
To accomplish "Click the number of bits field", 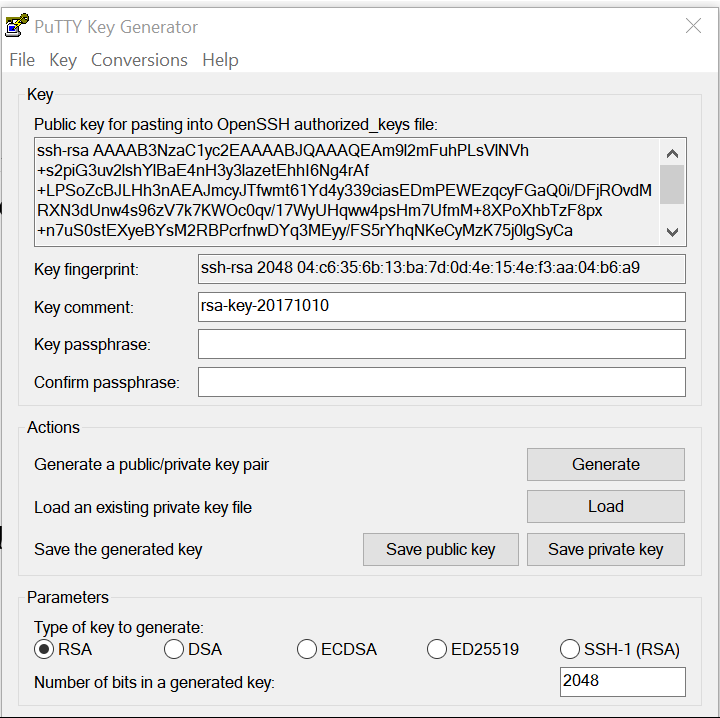I will (623, 682).
